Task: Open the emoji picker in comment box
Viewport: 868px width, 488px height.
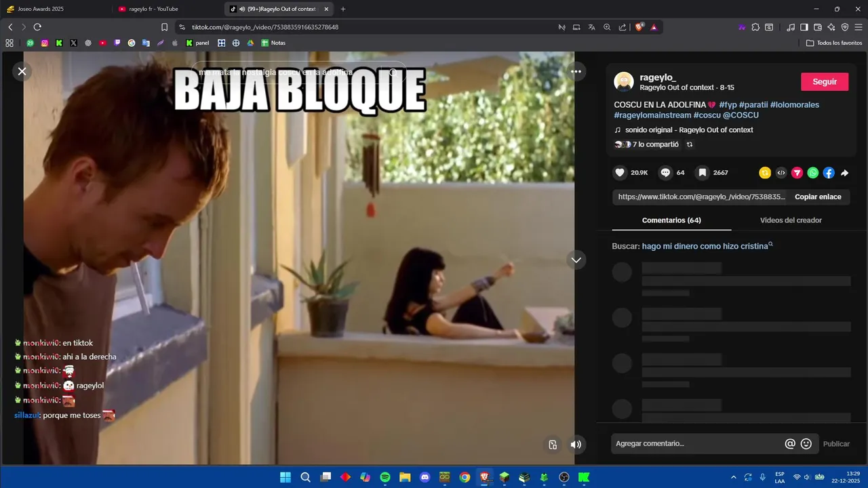Action: pos(806,444)
